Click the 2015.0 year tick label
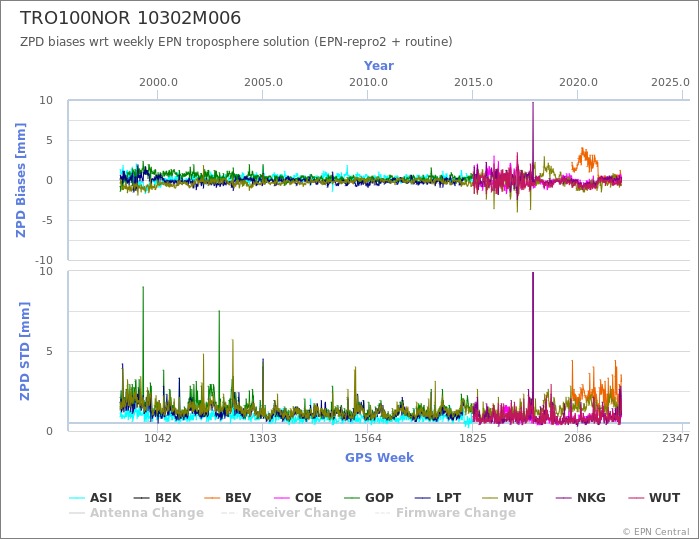 click(473, 83)
